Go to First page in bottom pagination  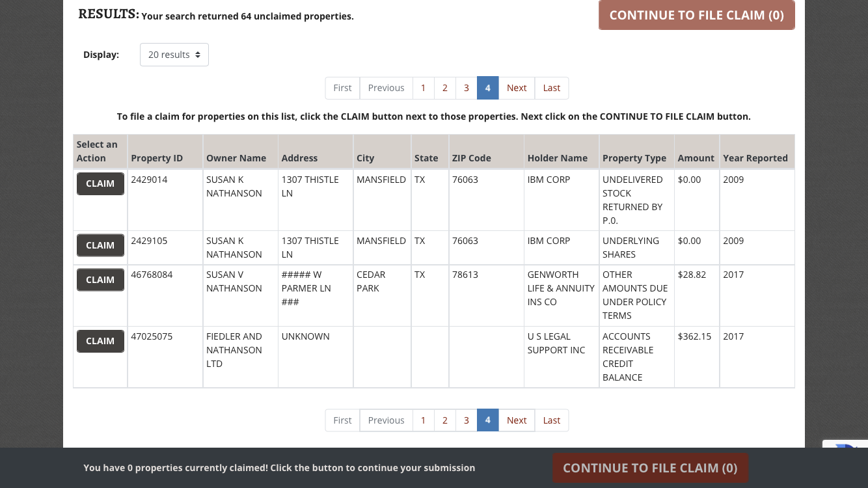(x=342, y=420)
